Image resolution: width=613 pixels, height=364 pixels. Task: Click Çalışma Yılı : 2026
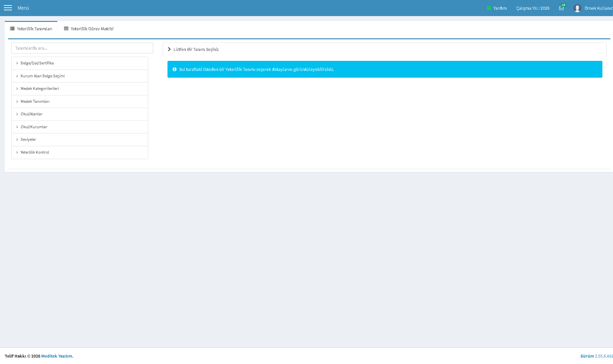point(533,8)
